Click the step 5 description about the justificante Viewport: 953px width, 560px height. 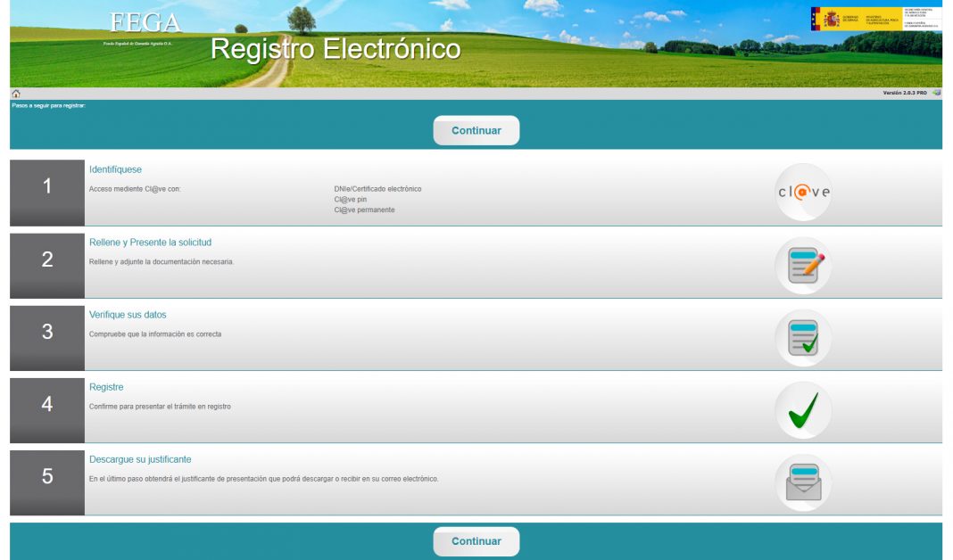264,479
